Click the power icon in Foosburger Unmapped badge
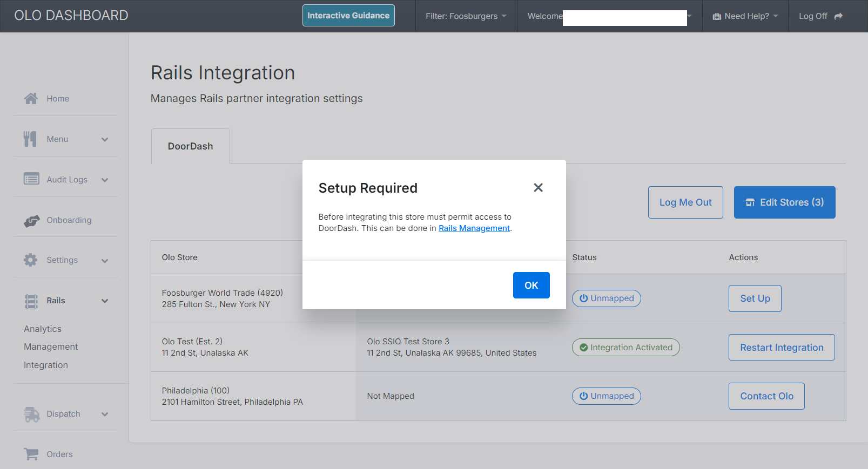This screenshot has height=469, width=868. point(583,298)
